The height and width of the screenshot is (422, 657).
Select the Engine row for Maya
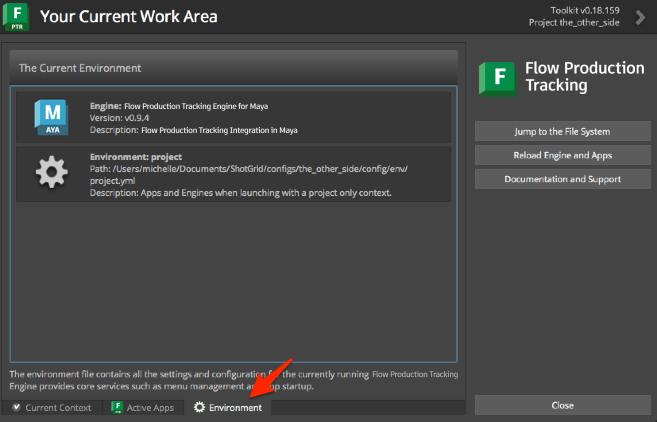point(233,117)
